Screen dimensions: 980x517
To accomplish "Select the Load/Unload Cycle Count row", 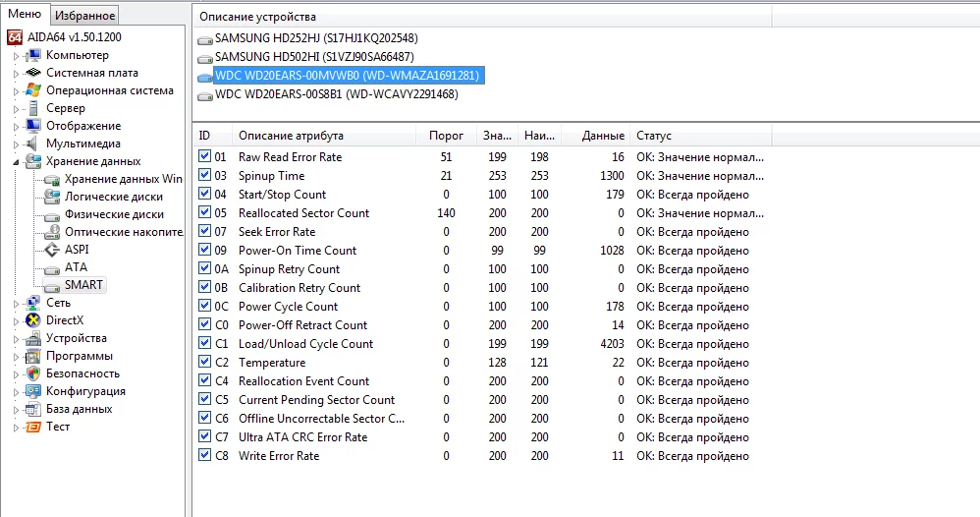I will point(481,344).
